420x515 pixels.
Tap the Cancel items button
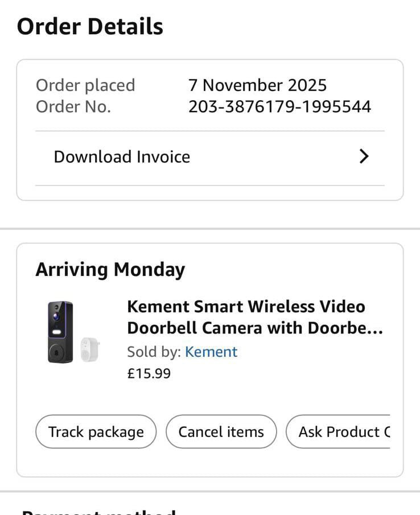[x=221, y=432]
